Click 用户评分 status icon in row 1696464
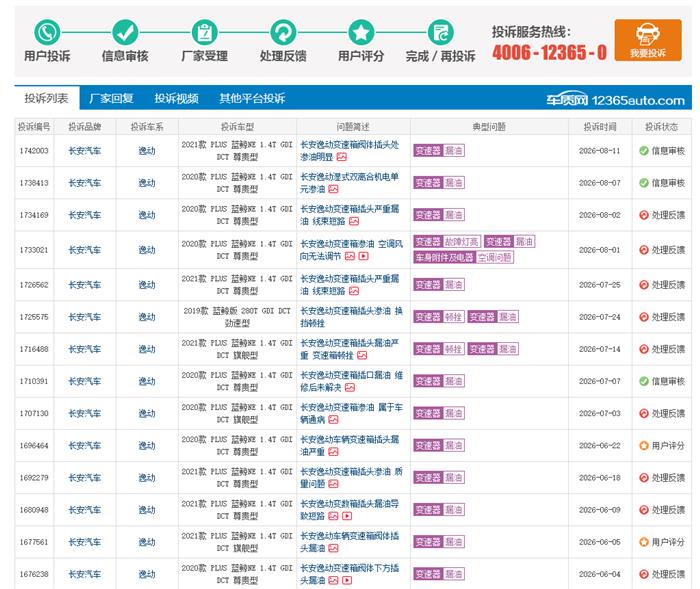This screenshot has width=700, height=589. pos(644,445)
